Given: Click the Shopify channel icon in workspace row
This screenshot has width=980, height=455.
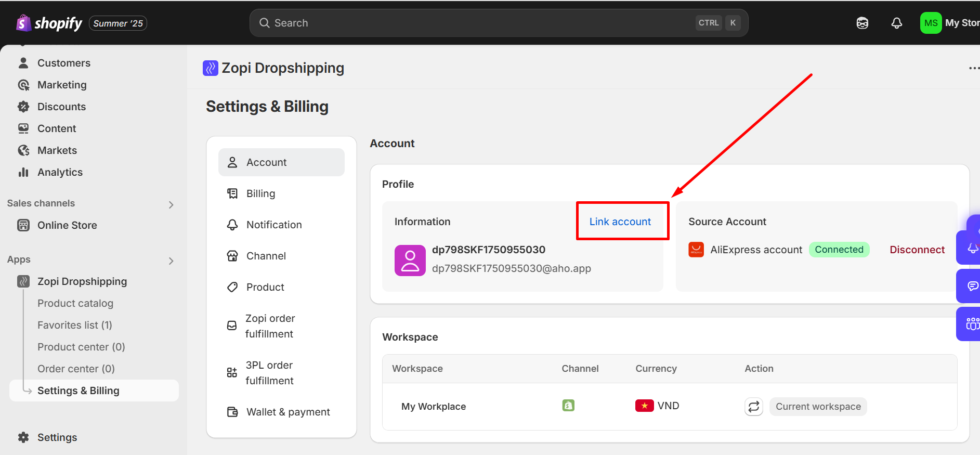Looking at the screenshot, I should pyautogui.click(x=568, y=406).
